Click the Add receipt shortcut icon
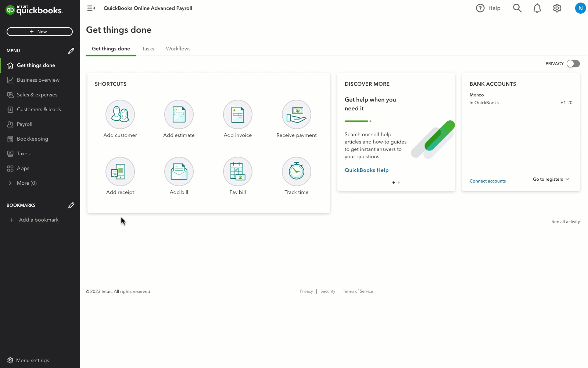 (120, 171)
